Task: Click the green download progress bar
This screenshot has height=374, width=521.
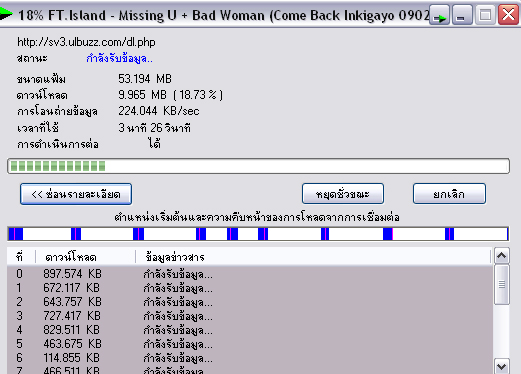Action: click(258, 166)
